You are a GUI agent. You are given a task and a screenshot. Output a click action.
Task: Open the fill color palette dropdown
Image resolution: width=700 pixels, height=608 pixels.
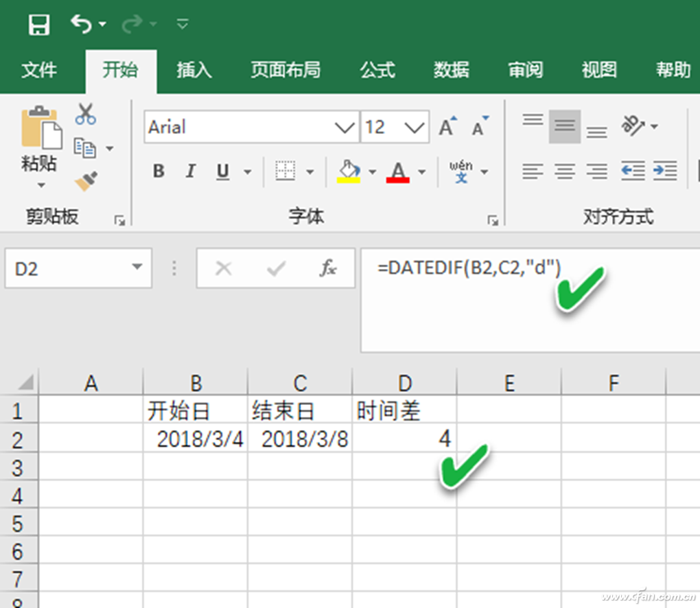coord(373,172)
